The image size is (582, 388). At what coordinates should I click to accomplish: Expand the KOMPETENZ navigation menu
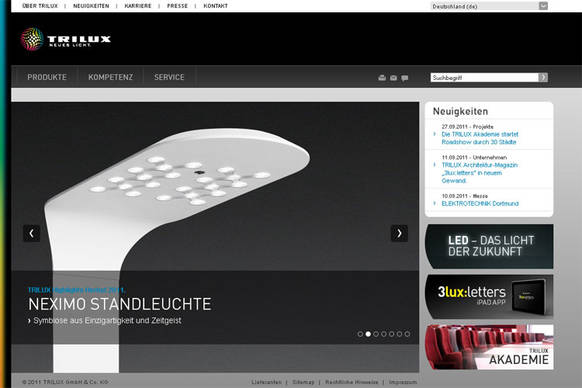[110, 77]
